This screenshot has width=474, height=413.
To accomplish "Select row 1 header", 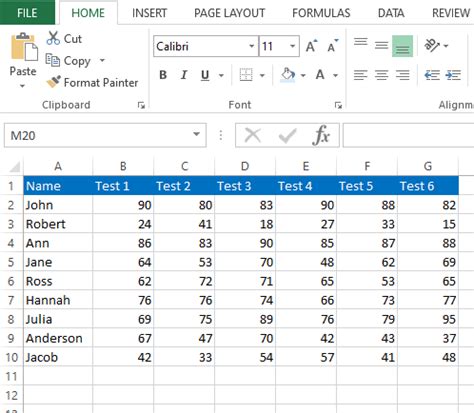I will tap(11, 186).
